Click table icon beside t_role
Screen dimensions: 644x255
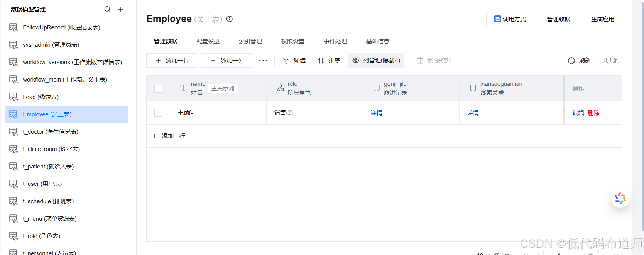click(x=14, y=236)
